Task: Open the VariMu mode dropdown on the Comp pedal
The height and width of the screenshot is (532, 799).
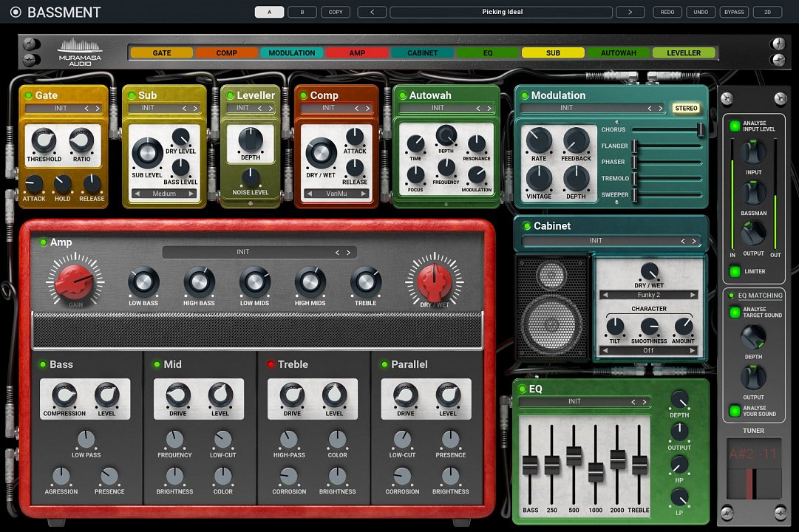Action: pyautogui.click(x=336, y=193)
